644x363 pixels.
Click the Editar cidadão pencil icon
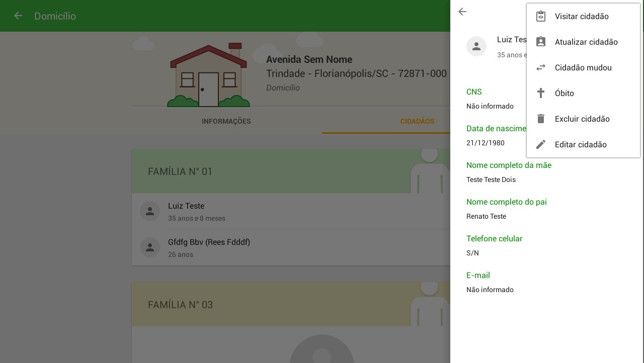click(541, 144)
